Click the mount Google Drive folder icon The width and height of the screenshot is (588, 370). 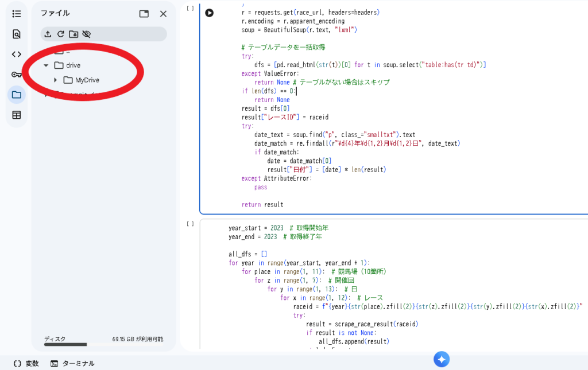coord(73,34)
